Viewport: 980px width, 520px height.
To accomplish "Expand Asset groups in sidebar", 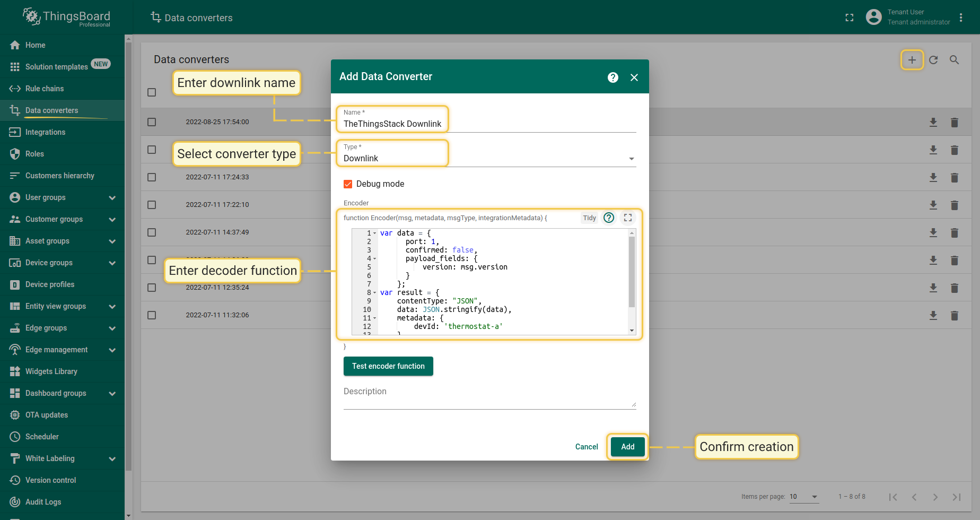I will click(x=112, y=241).
